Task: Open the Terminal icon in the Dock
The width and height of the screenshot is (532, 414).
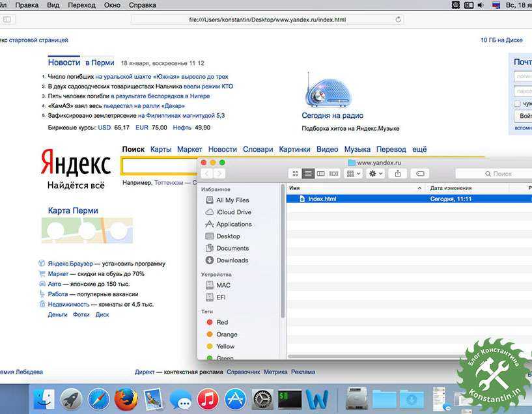Action: [x=289, y=399]
